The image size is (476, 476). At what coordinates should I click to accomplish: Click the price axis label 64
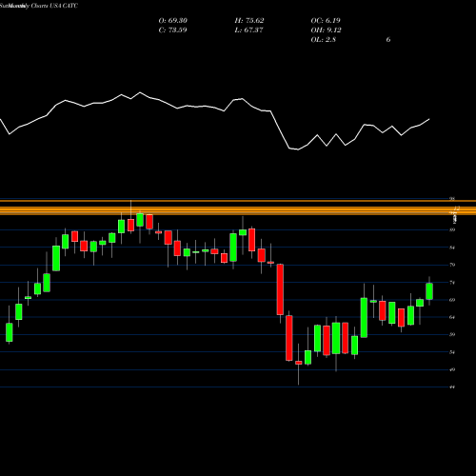pyautogui.click(x=452, y=317)
